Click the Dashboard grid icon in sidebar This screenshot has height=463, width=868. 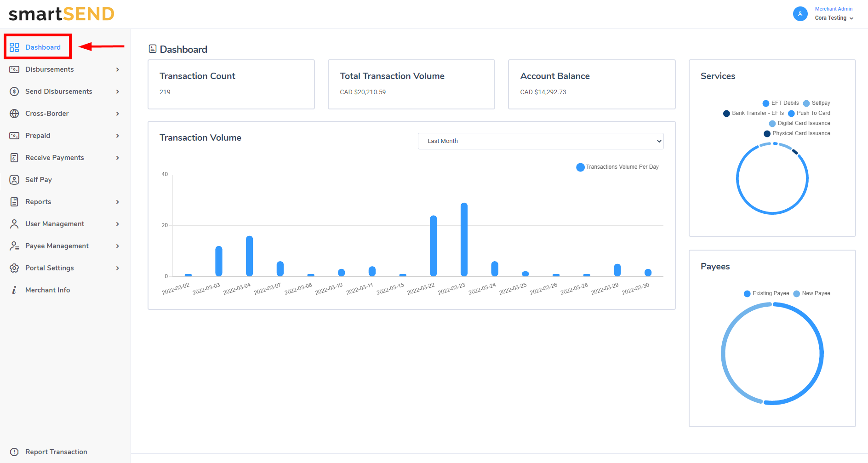14,47
